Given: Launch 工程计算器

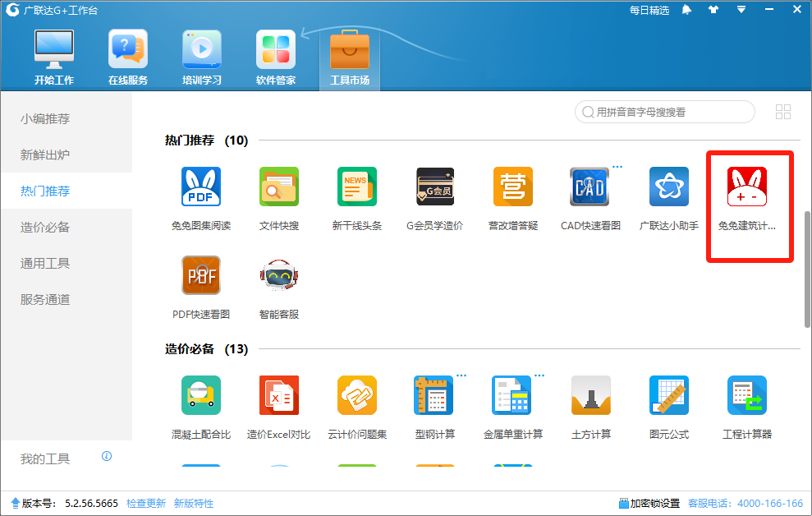Looking at the screenshot, I should (x=747, y=395).
